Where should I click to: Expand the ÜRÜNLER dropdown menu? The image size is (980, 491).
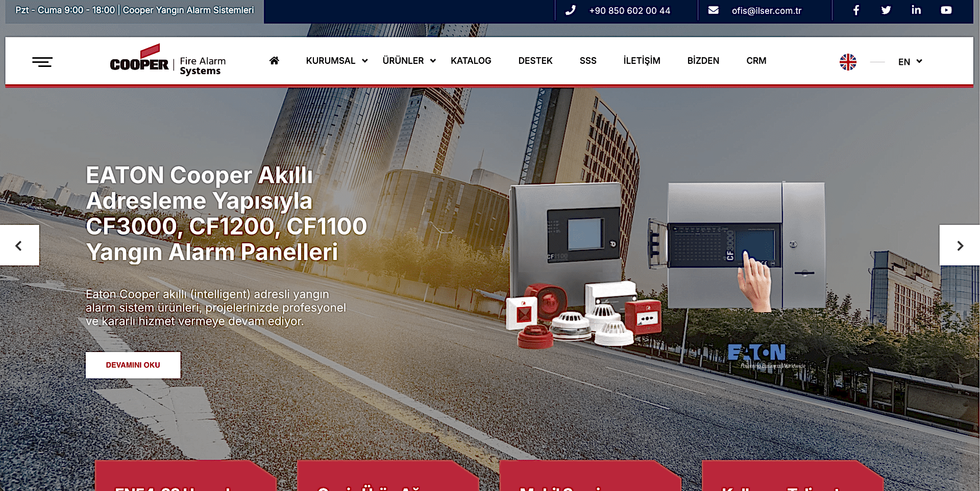[409, 61]
